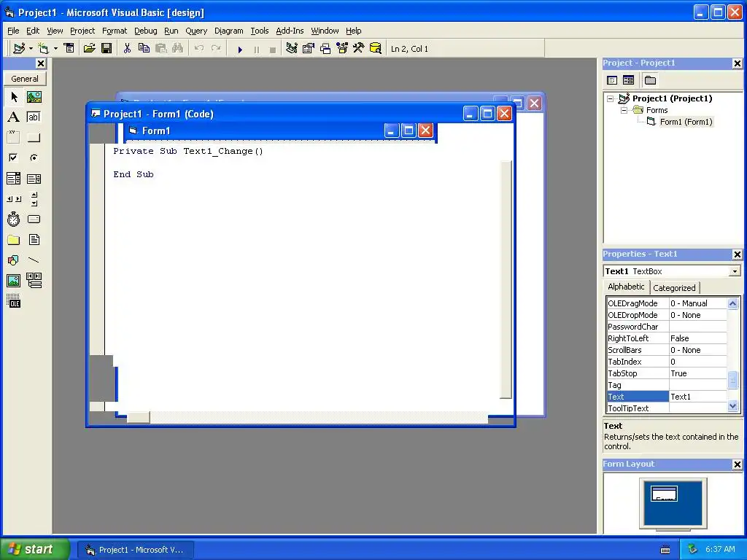
Task: Switch to the Categorized tab
Action: tap(674, 287)
